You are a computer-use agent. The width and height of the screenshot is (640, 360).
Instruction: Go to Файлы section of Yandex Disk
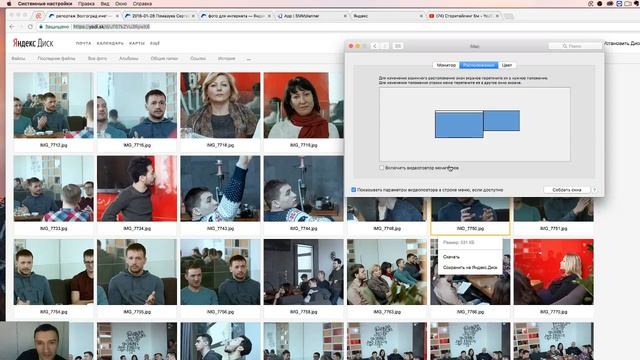18,59
